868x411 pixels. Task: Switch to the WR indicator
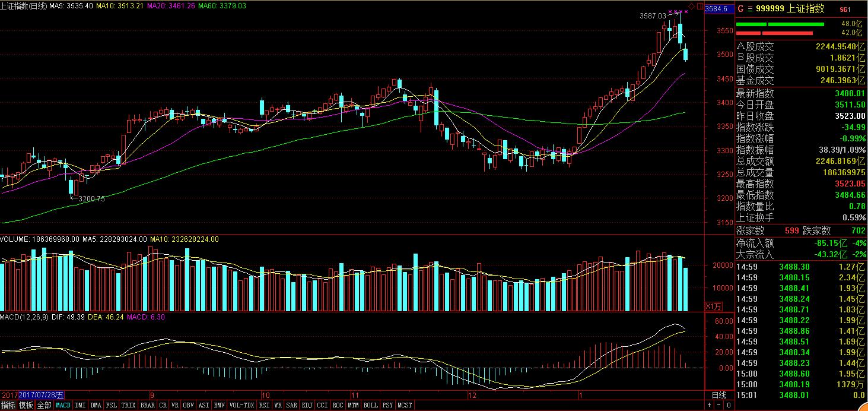point(278,405)
